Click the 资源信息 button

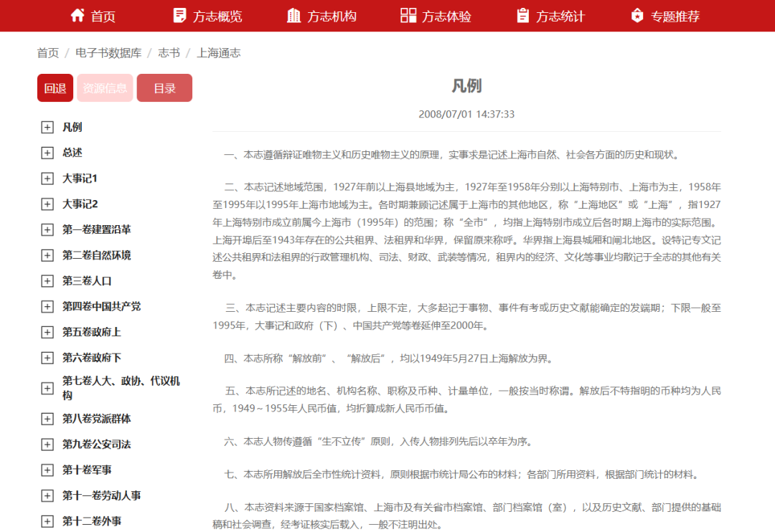(105, 88)
